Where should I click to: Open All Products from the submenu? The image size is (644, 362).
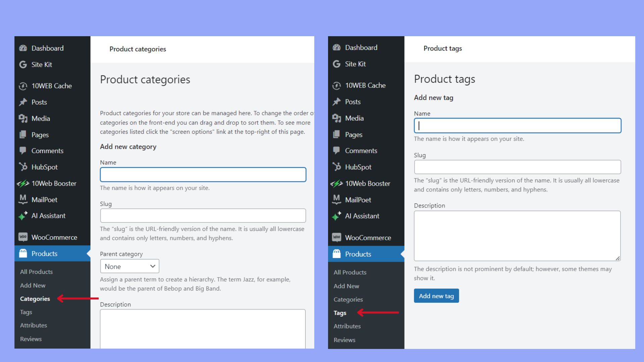(x=36, y=271)
